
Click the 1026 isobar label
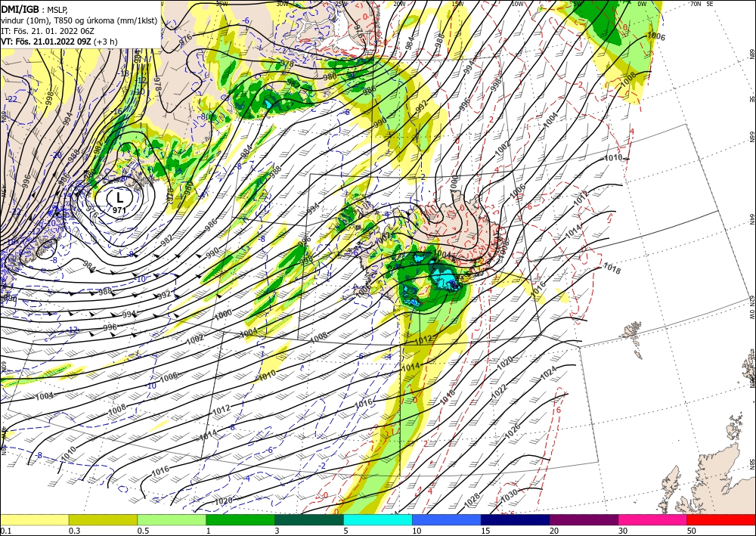pos(512,430)
